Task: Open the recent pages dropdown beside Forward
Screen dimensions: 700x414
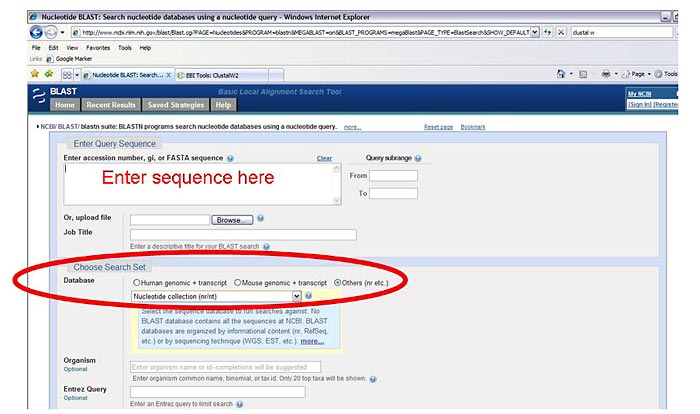Action: [62, 33]
